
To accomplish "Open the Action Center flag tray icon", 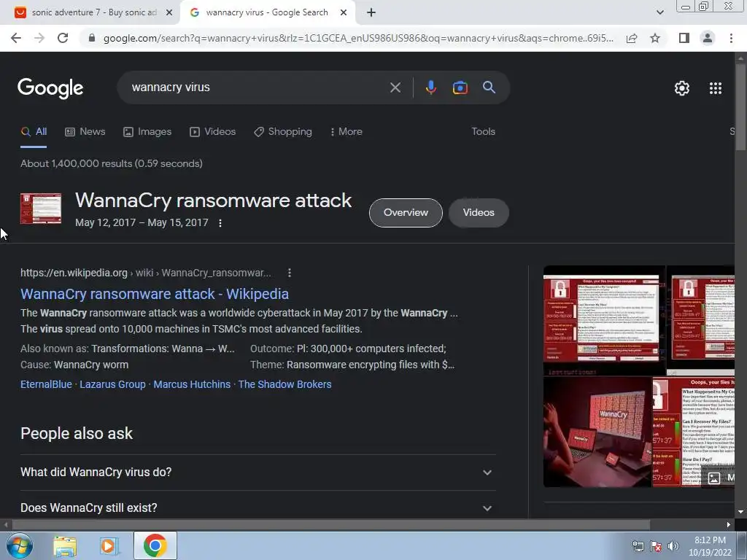I will (x=656, y=546).
